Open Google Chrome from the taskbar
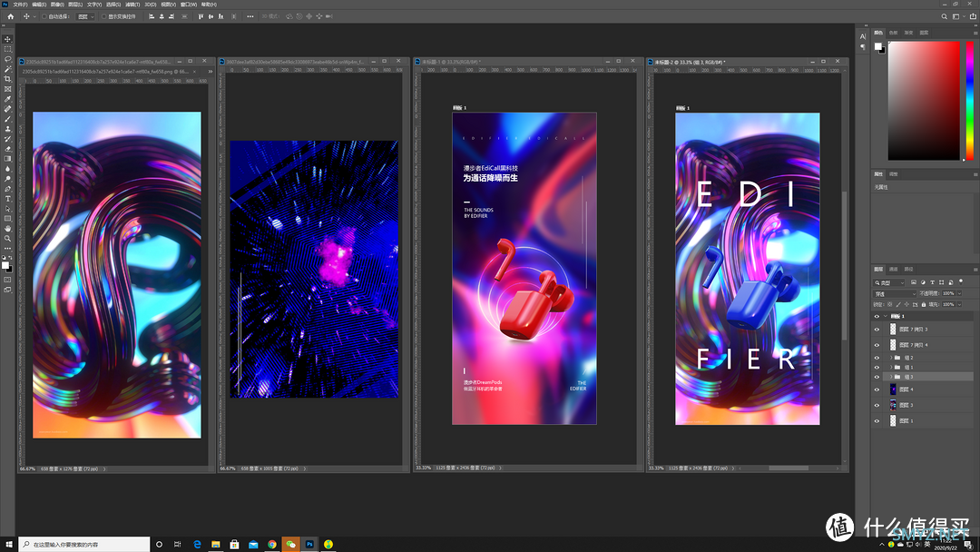This screenshot has width=980, height=552. (272, 545)
